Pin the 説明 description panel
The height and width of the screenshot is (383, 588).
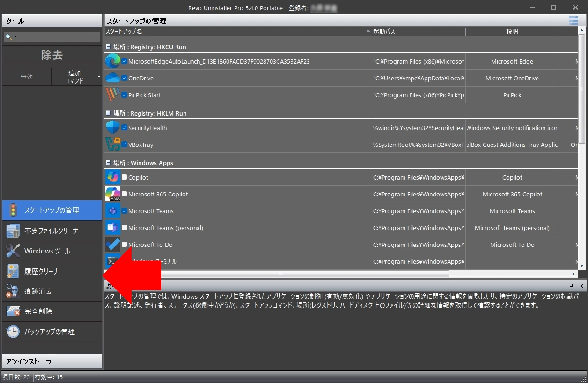pyautogui.click(x=572, y=286)
